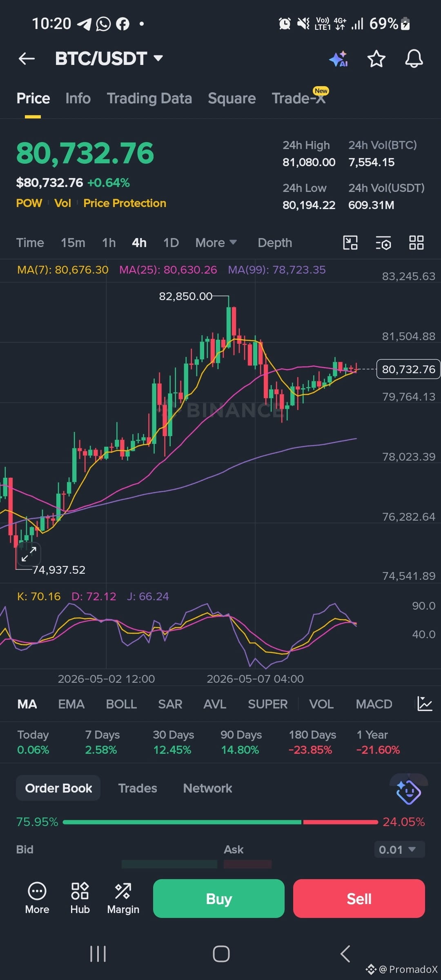
Task: Expand the More timeframes dropdown
Action: pos(216,243)
